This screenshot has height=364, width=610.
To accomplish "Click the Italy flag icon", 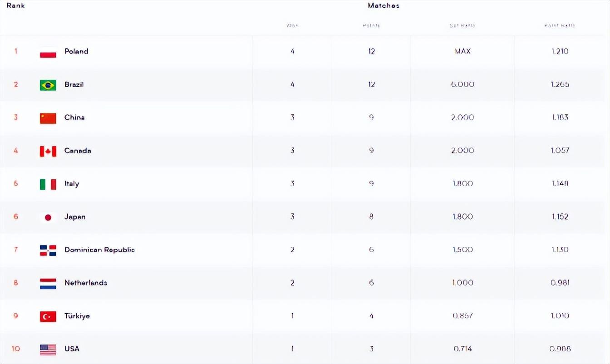I will tap(48, 184).
